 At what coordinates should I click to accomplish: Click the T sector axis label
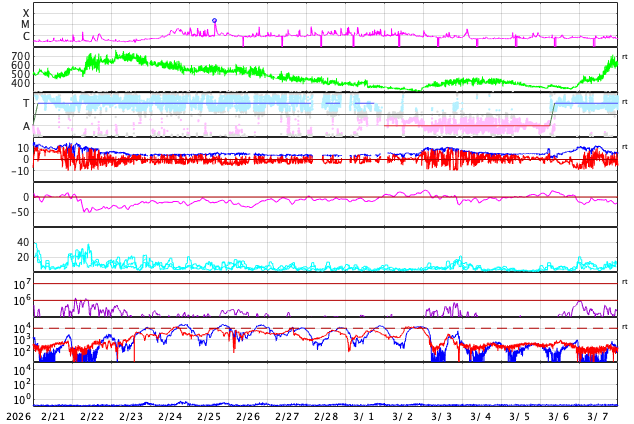[x=26, y=103]
